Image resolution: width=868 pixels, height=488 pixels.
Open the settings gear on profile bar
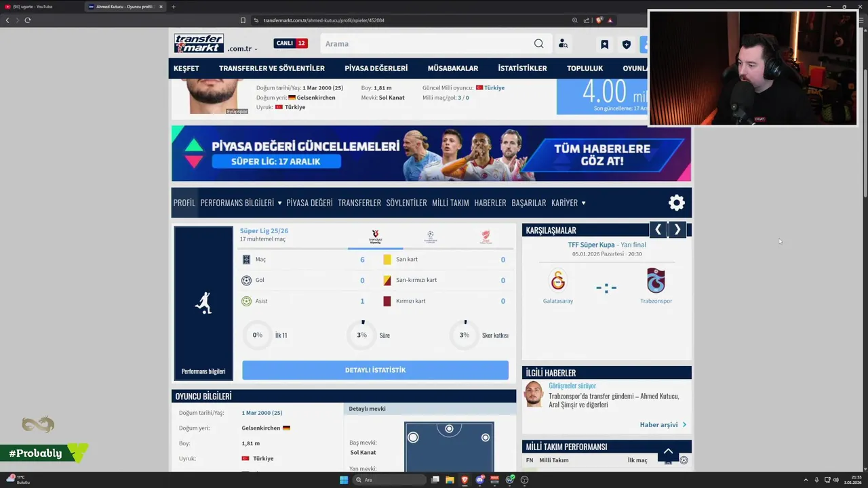tap(677, 203)
